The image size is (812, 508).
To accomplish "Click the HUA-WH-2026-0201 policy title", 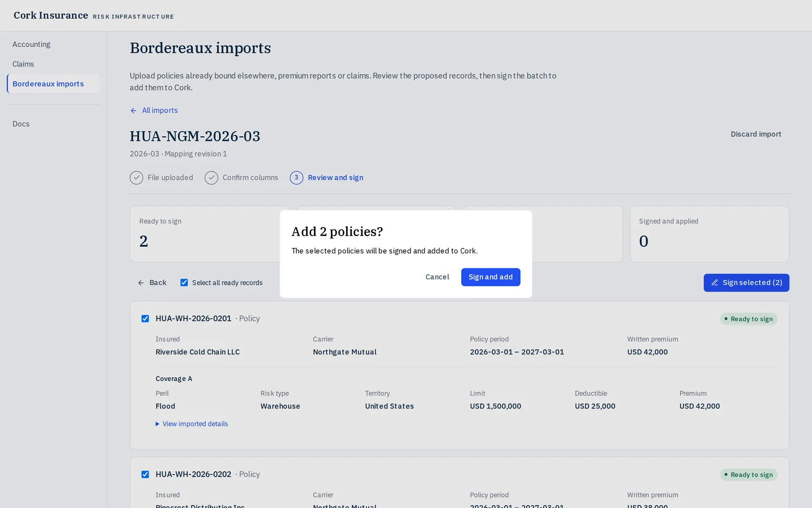I will 193,319.
